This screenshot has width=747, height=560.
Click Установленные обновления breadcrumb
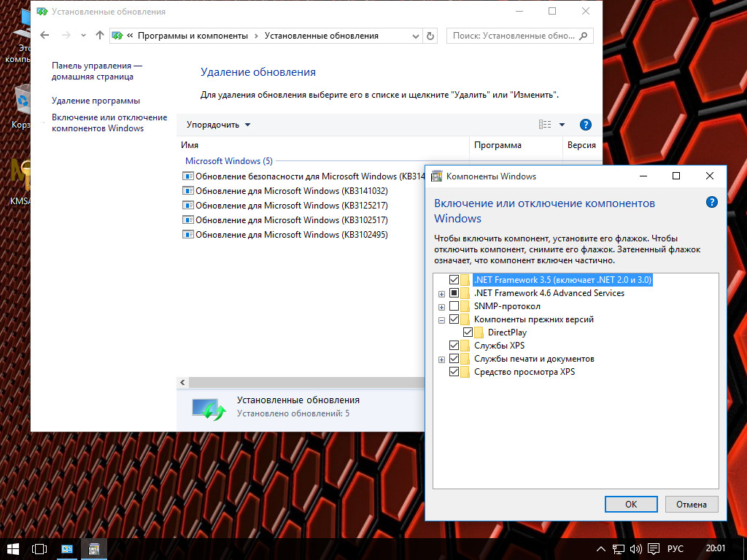click(322, 36)
